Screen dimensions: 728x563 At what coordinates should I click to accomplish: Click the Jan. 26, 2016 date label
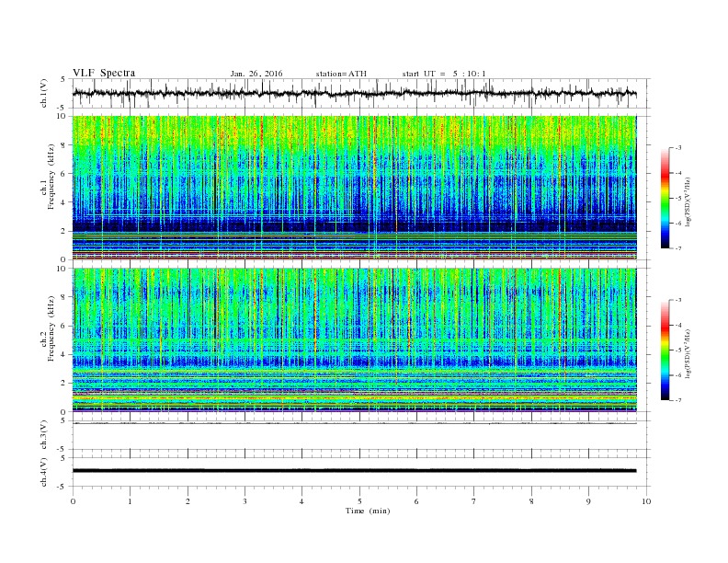tap(256, 74)
